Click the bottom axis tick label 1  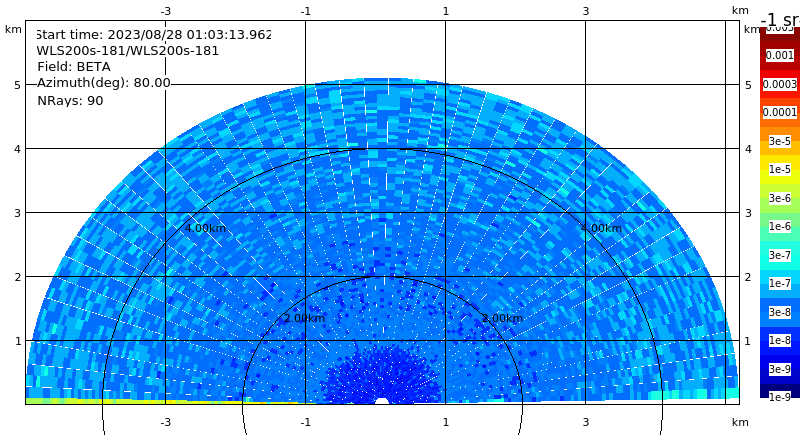click(x=445, y=422)
